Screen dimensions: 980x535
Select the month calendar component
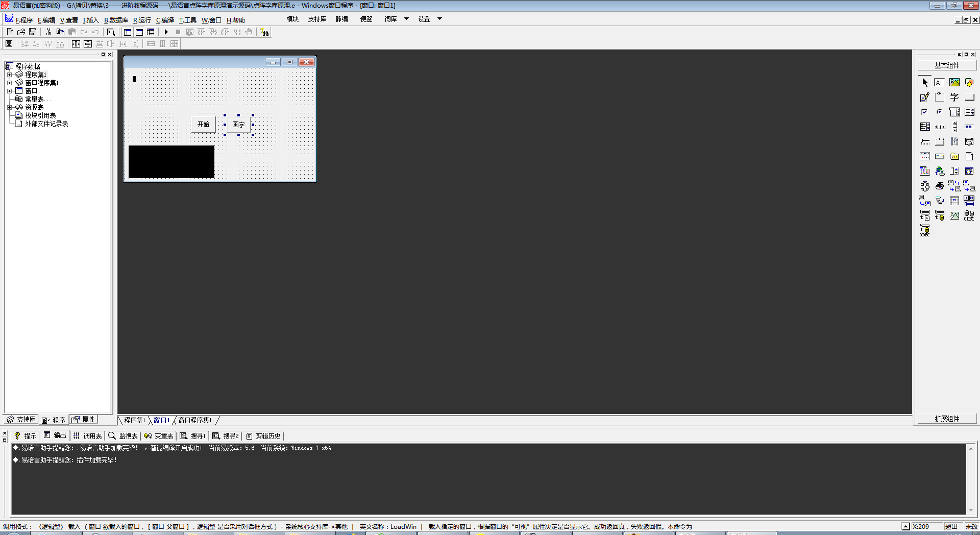(x=925, y=156)
